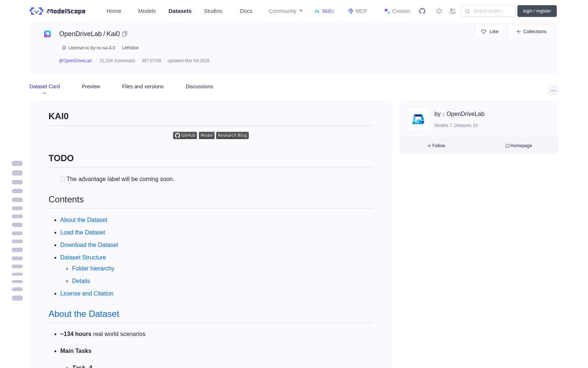Click the heart Like button
Viewport: 588px width, 368px height.
tap(489, 32)
